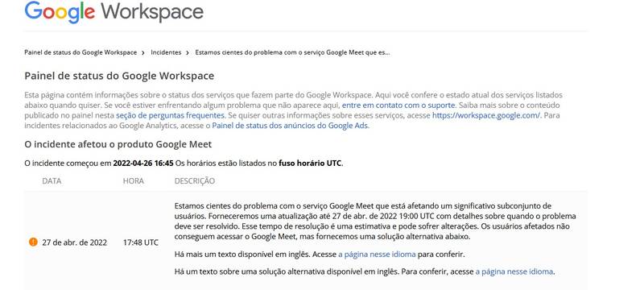Click the Google Workspace logo
This screenshot has width=644, height=290.
[114, 11]
